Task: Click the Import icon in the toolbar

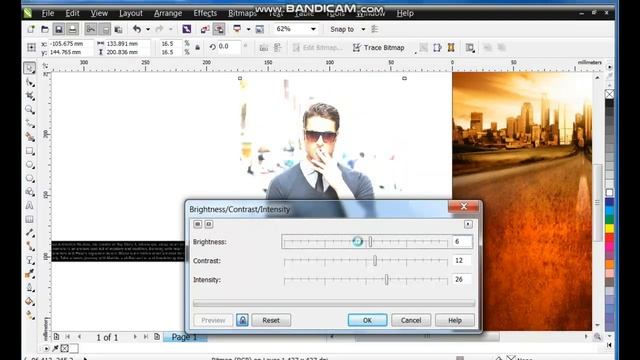Action: [205, 29]
